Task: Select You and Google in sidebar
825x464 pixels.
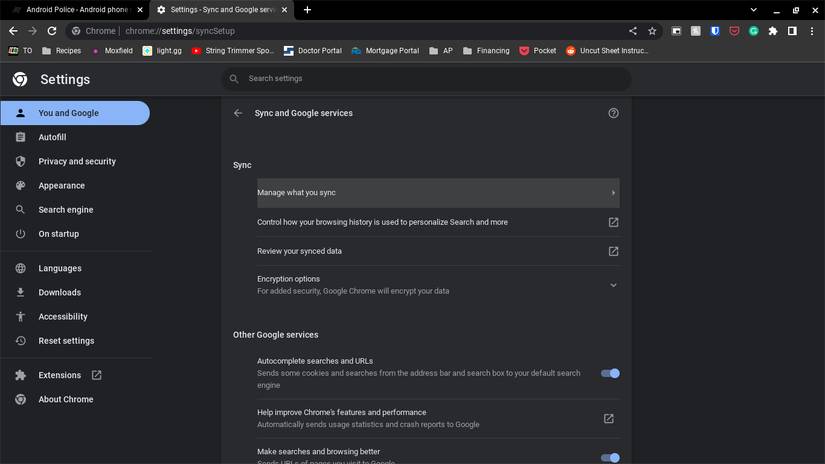Action: pyautogui.click(x=75, y=113)
